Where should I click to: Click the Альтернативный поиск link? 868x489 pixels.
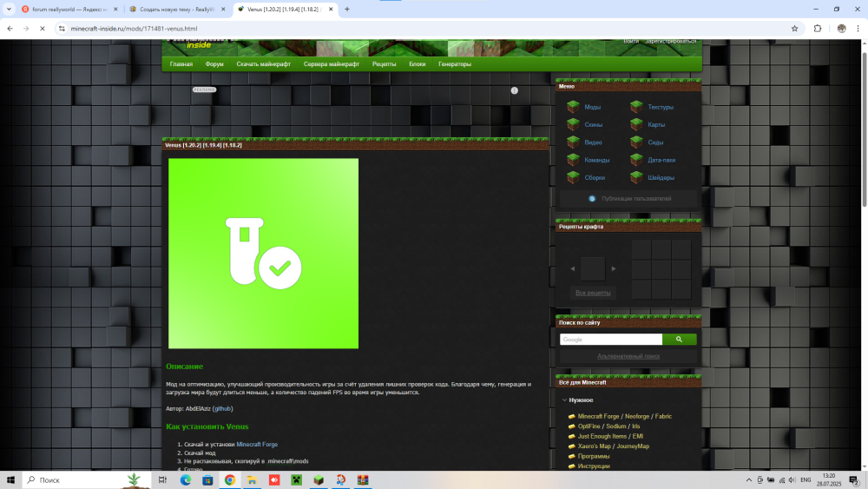pyautogui.click(x=628, y=356)
